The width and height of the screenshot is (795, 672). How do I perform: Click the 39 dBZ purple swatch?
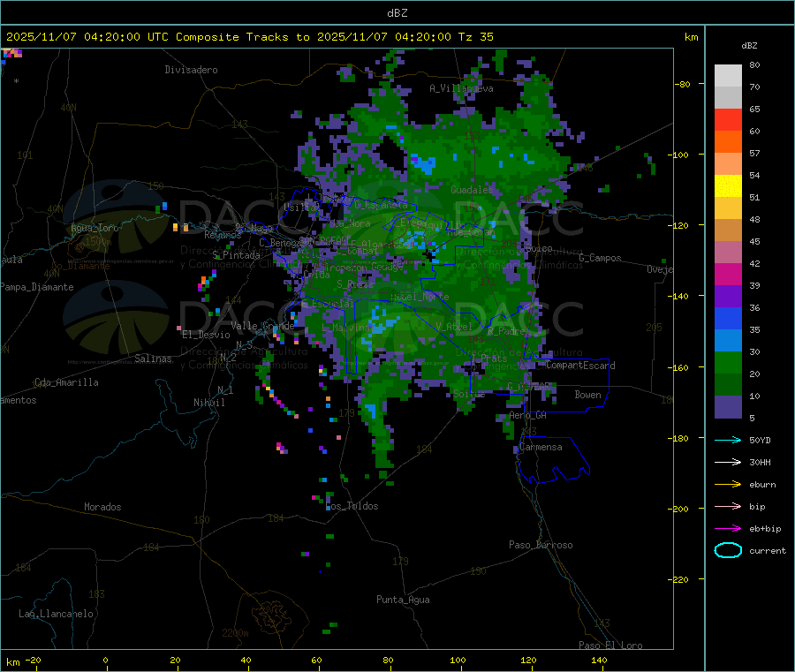click(x=728, y=296)
